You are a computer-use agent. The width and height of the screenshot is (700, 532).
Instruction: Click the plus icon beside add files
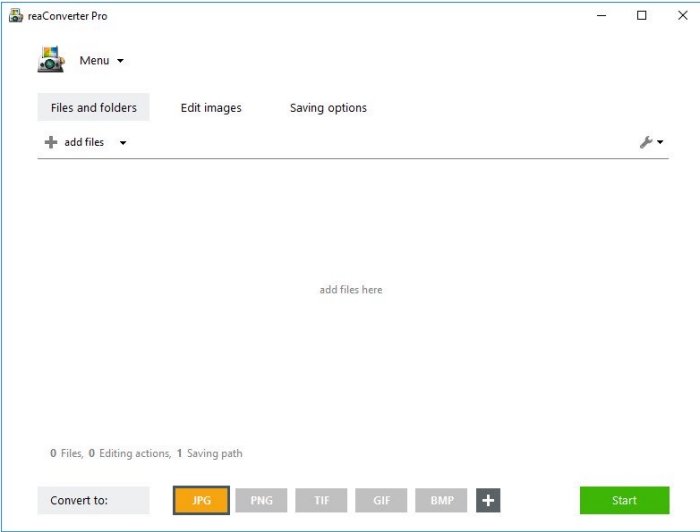[x=51, y=142]
